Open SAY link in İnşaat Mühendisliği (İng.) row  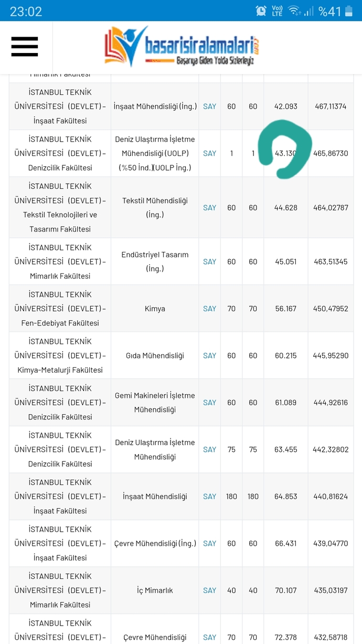click(x=209, y=106)
